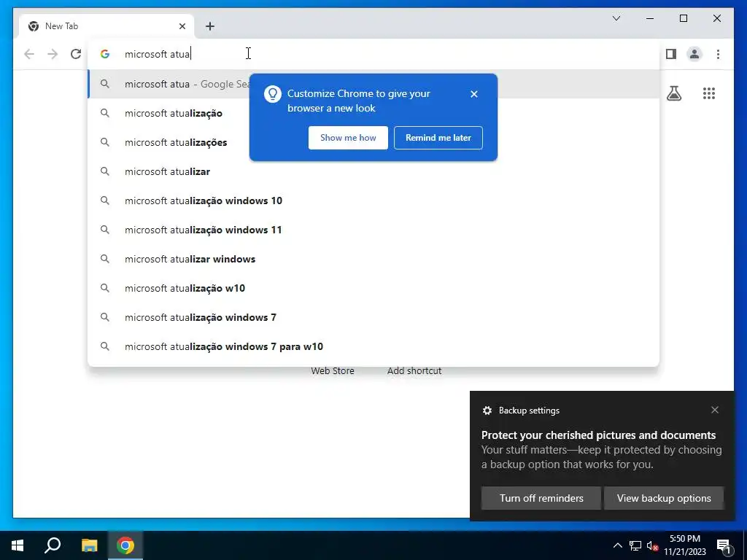Click View backup options button
The height and width of the screenshot is (560, 747).
coord(664,498)
